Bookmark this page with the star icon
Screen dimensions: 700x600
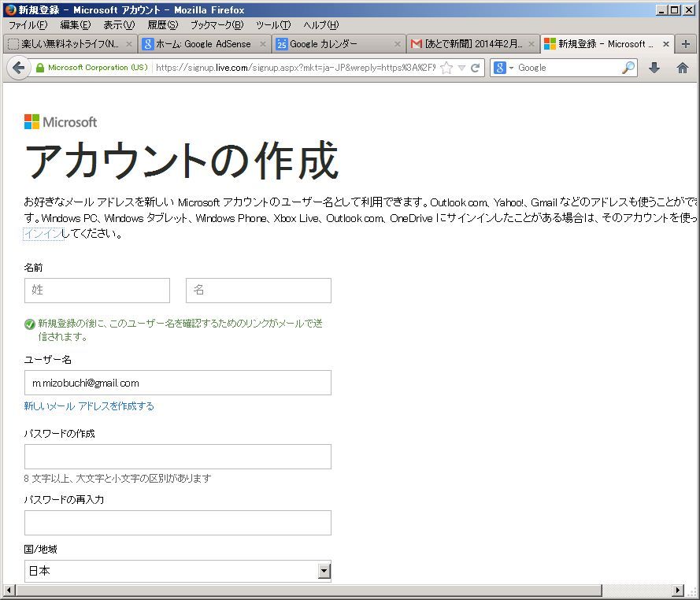point(446,68)
